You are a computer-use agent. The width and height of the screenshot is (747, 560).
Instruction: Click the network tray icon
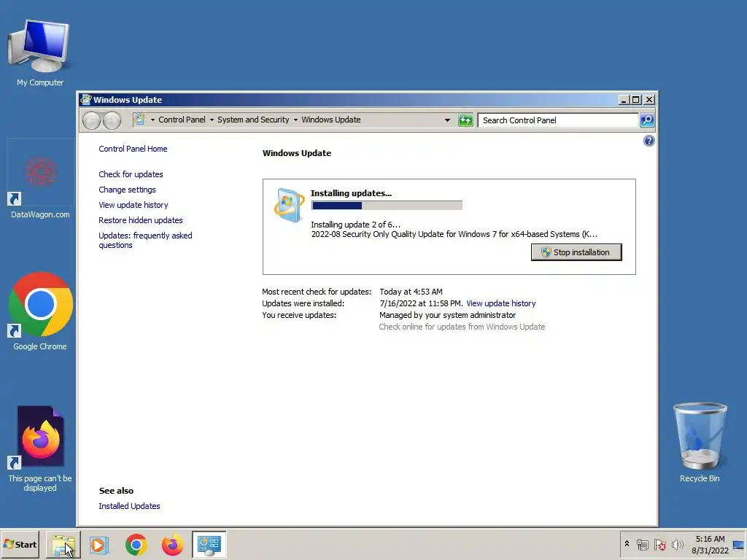[x=642, y=545]
